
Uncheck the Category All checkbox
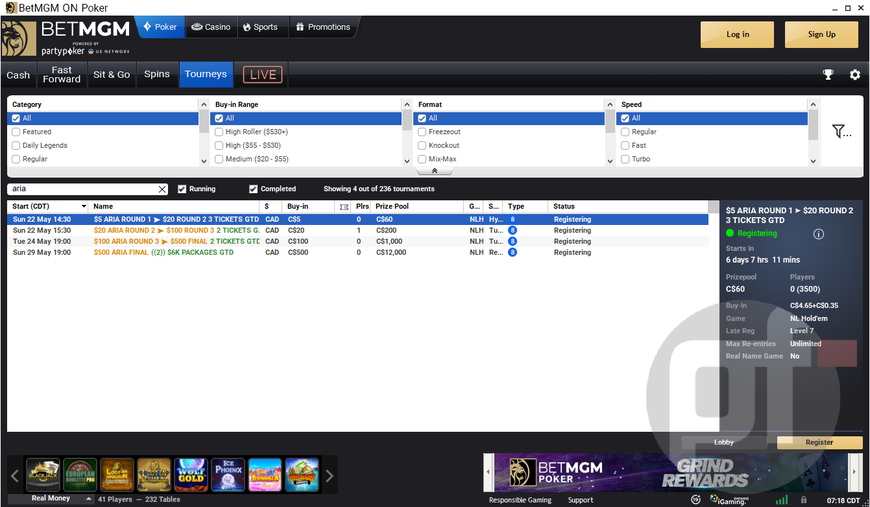[x=16, y=118]
